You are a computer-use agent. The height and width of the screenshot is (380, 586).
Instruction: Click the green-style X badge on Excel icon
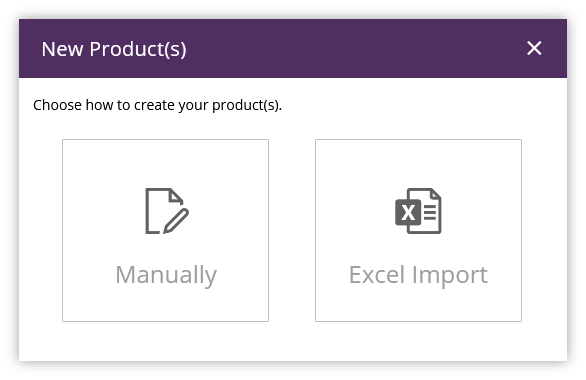tap(408, 213)
